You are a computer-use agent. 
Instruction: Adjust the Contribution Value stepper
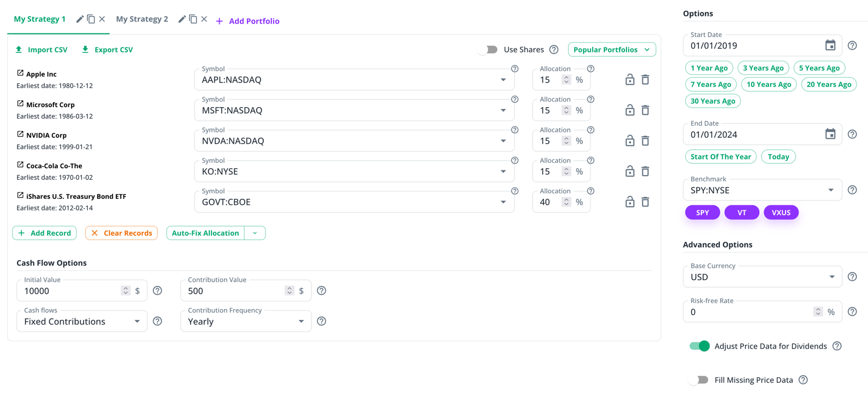pos(290,291)
